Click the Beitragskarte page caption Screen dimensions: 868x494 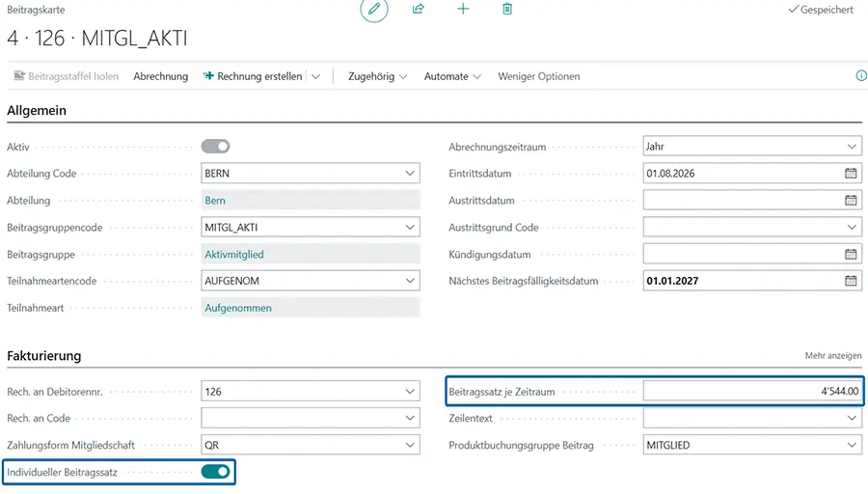(x=36, y=10)
